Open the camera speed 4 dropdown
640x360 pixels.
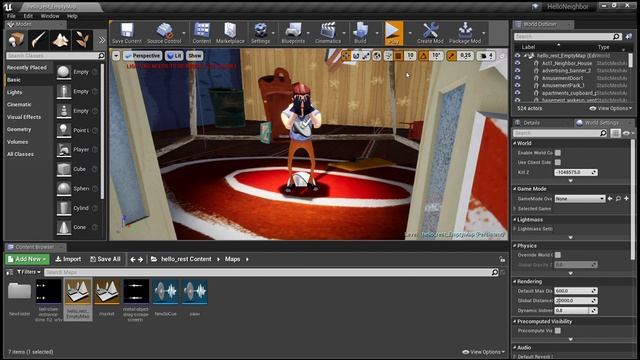click(486, 56)
